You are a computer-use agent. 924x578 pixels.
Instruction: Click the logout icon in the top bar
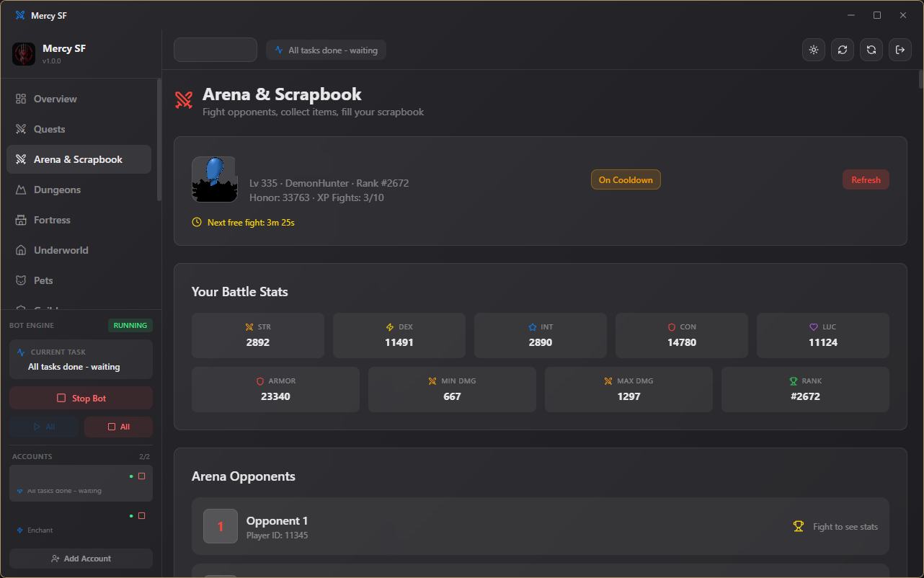point(900,50)
